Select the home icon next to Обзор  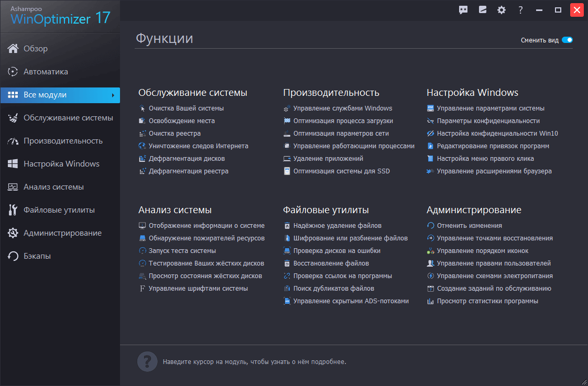click(x=13, y=48)
